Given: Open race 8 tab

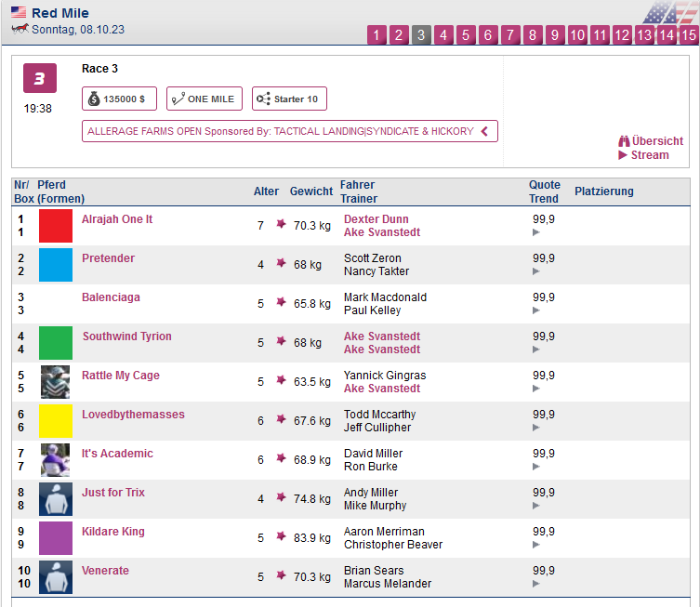Looking at the screenshot, I should tap(533, 34).
